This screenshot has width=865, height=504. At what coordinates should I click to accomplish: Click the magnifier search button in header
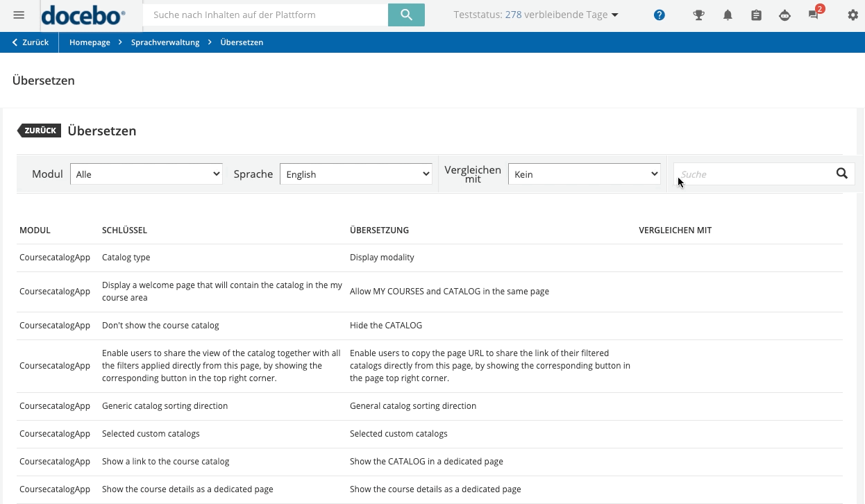click(x=406, y=15)
